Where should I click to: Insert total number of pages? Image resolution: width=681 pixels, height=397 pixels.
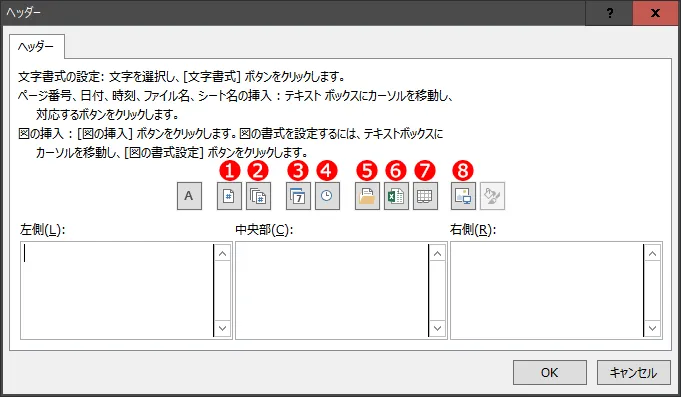(258, 196)
